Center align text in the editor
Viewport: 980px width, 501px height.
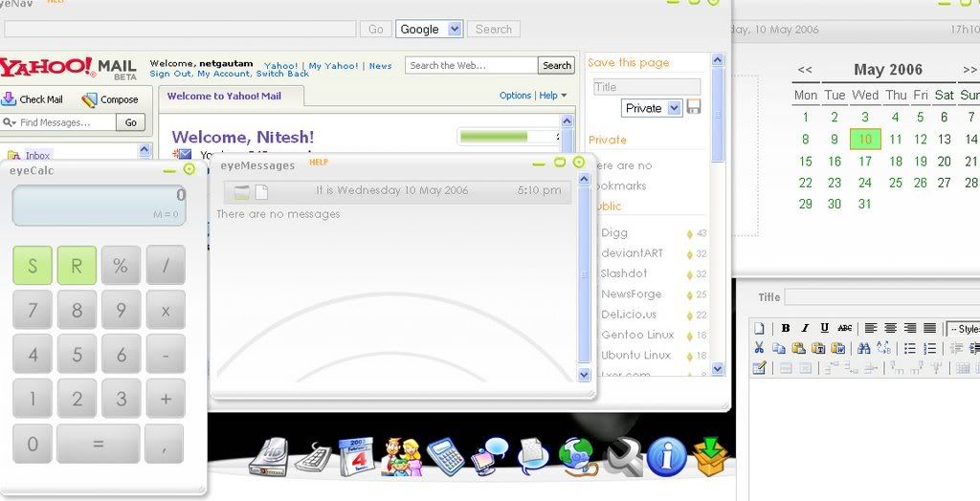891,328
